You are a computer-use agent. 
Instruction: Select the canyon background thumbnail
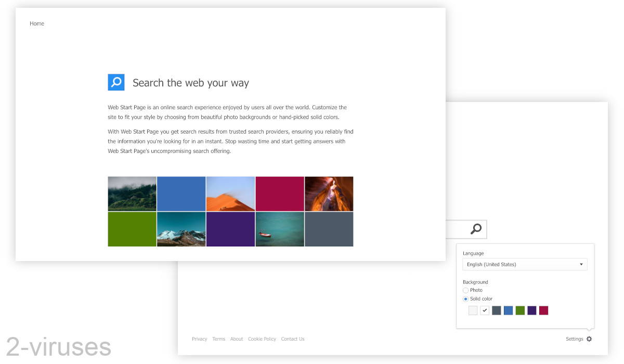click(329, 193)
